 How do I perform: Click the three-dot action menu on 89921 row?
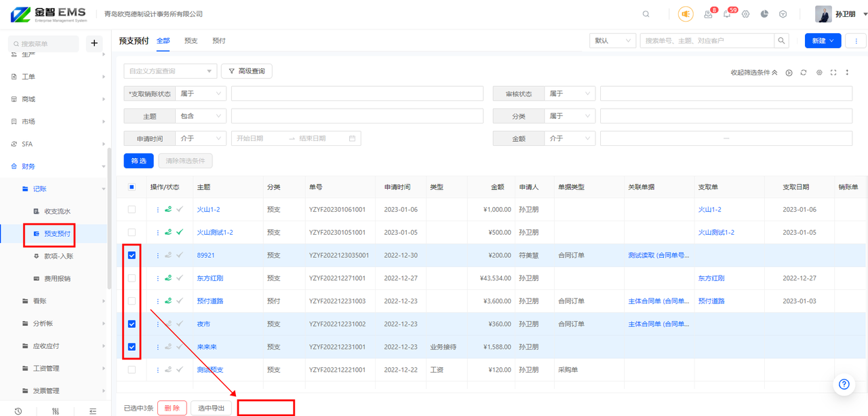point(158,256)
